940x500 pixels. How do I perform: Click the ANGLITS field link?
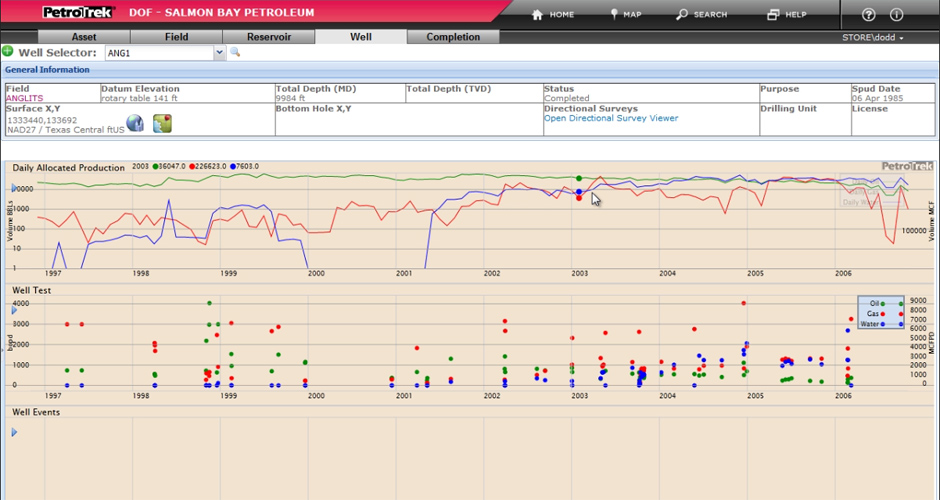tap(26, 98)
